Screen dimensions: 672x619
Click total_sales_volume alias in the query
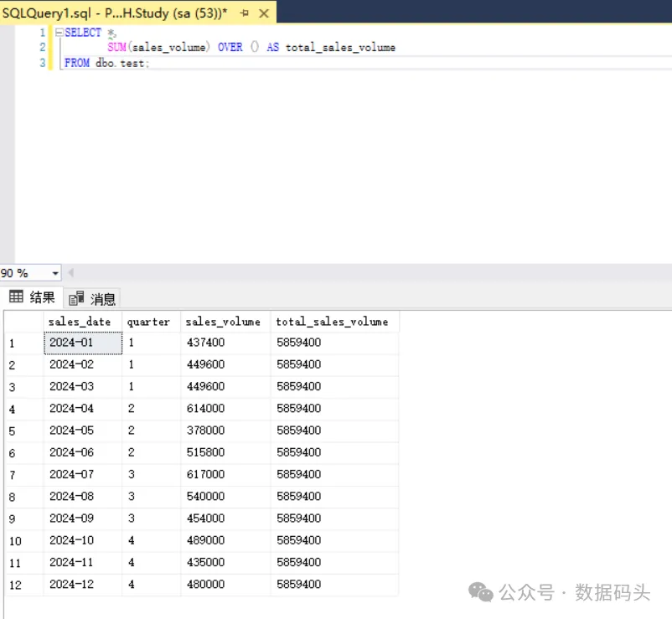[340, 48]
